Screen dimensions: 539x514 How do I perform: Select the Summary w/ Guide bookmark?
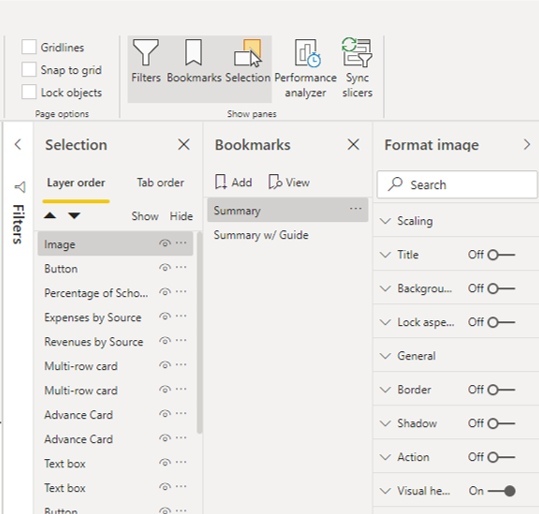(261, 235)
